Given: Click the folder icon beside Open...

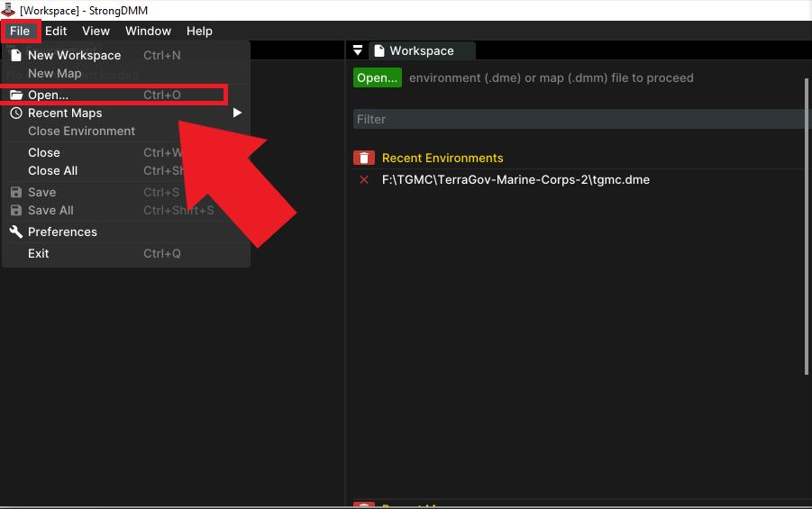Looking at the screenshot, I should 16,95.
